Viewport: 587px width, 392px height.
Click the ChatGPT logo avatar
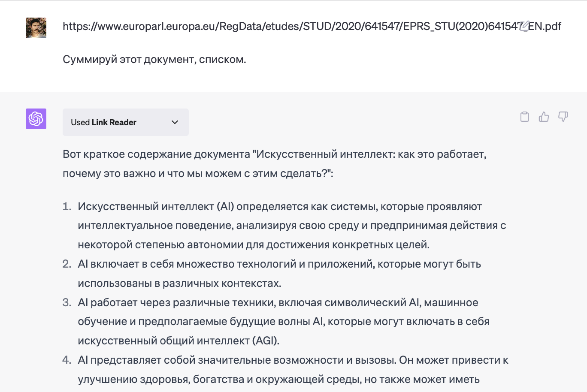click(36, 119)
